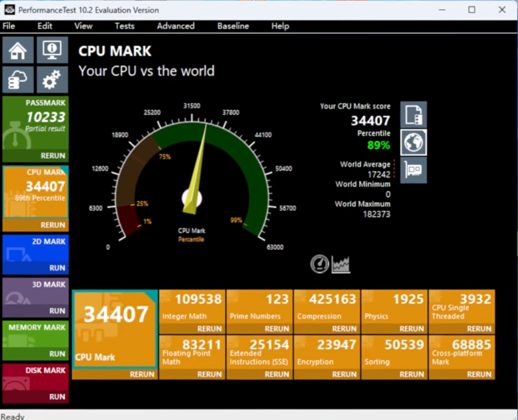The width and height of the screenshot is (518, 420).
Task: Click the save results document icon
Action: pos(414,114)
